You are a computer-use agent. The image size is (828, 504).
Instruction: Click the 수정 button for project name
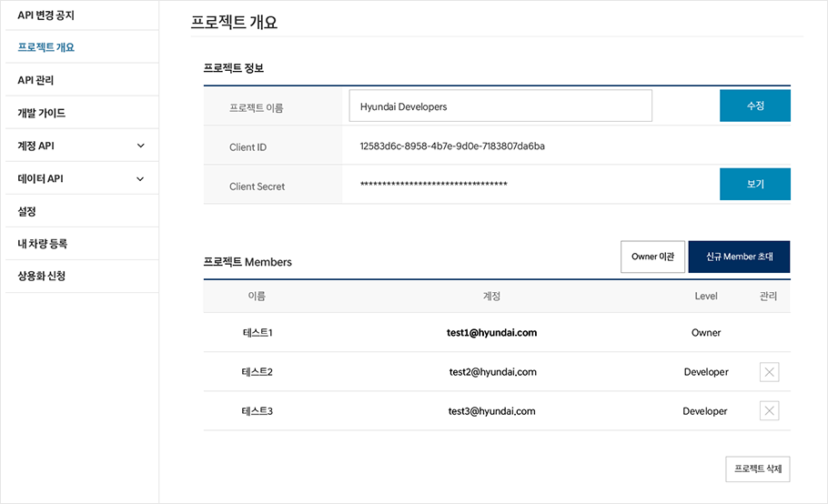(x=755, y=106)
